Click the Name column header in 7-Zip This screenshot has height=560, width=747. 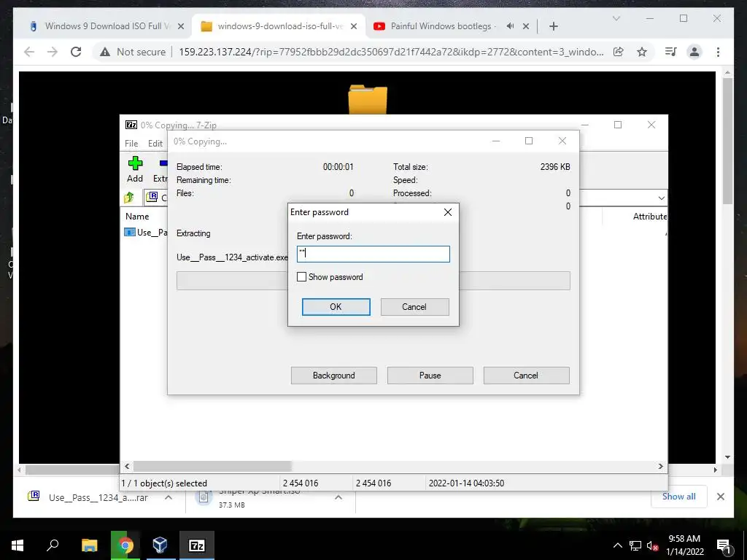point(137,216)
